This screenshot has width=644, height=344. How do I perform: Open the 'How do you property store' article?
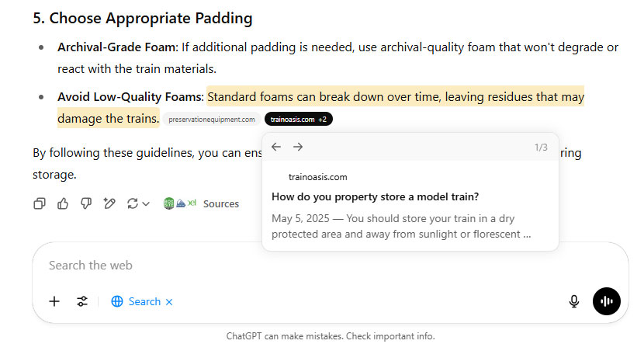point(375,197)
